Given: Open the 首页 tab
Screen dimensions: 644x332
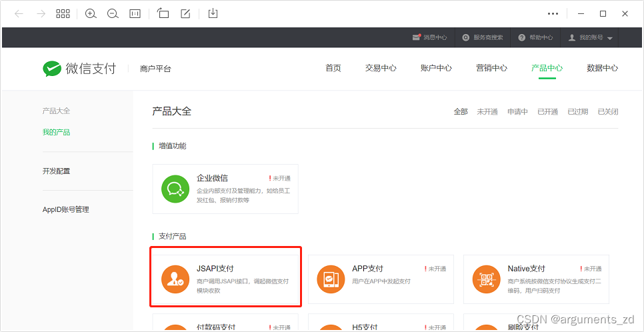Looking at the screenshot, I should 333,68.
